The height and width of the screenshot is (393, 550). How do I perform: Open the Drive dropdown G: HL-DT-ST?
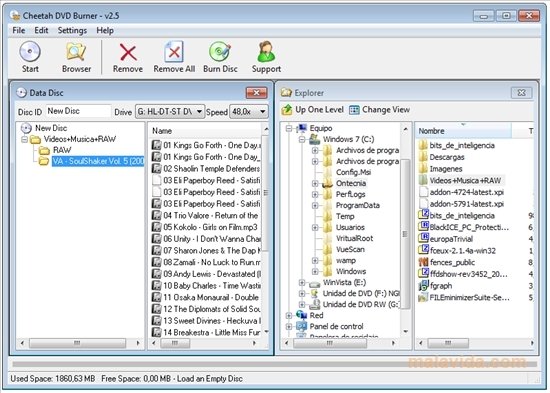pos(170,112)
